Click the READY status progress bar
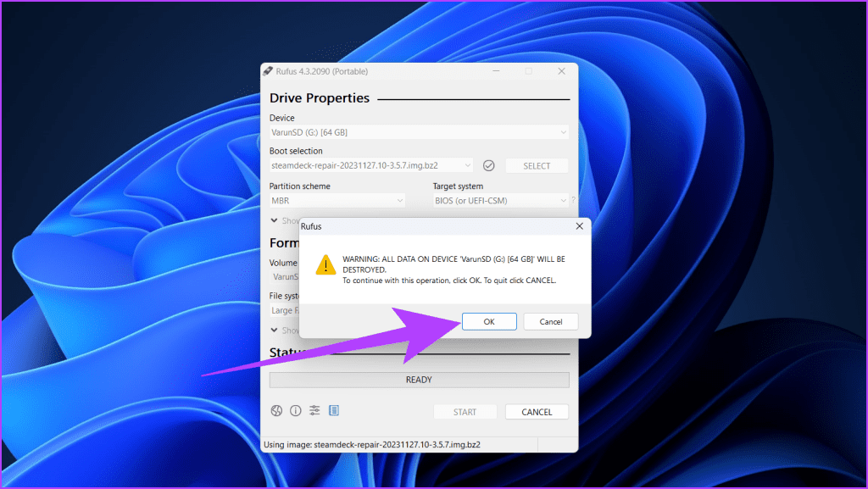This screenshot has height=489, width=868. [419, 380]
